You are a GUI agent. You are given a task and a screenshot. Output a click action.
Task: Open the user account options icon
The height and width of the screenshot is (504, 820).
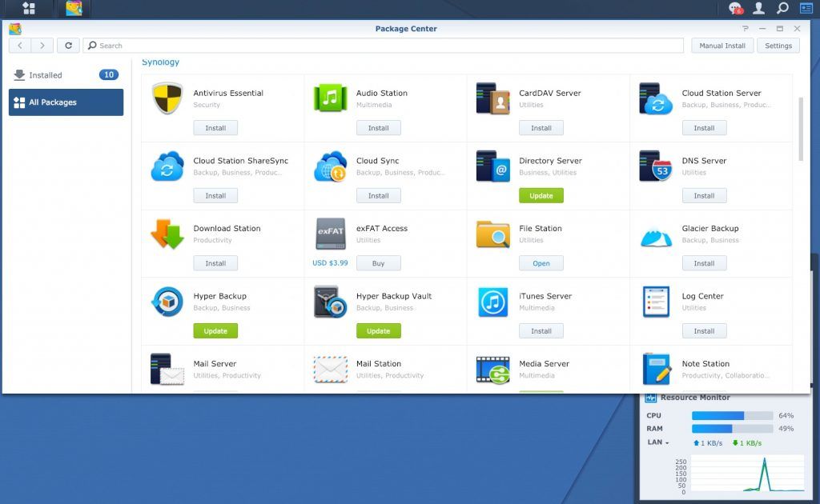758,8
